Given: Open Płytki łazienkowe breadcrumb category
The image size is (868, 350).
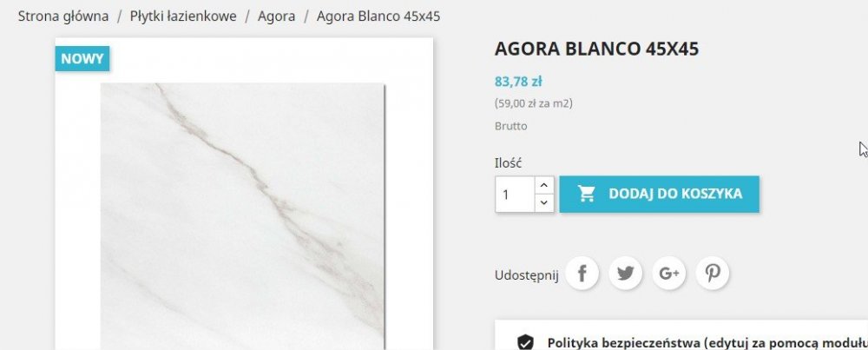Looking at the screenshot, I should click(183, 16).
